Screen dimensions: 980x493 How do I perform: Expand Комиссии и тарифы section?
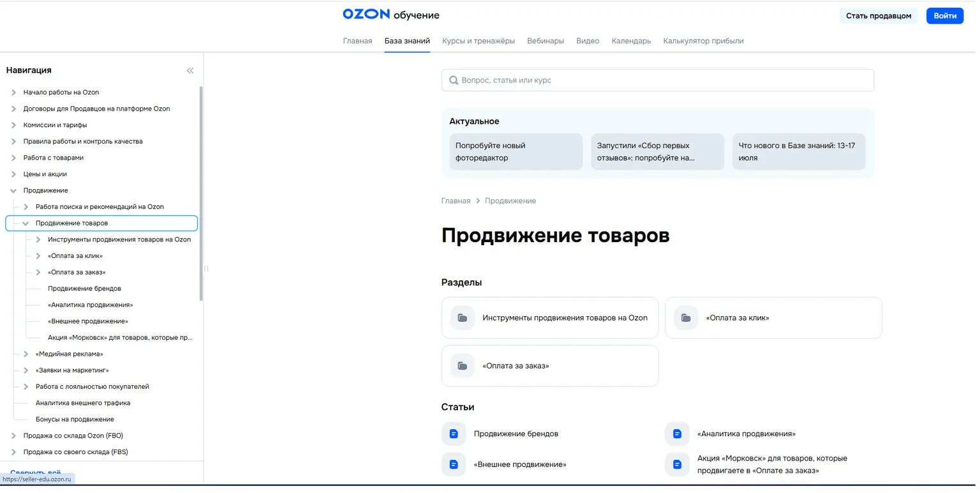(x=13, y=125)
